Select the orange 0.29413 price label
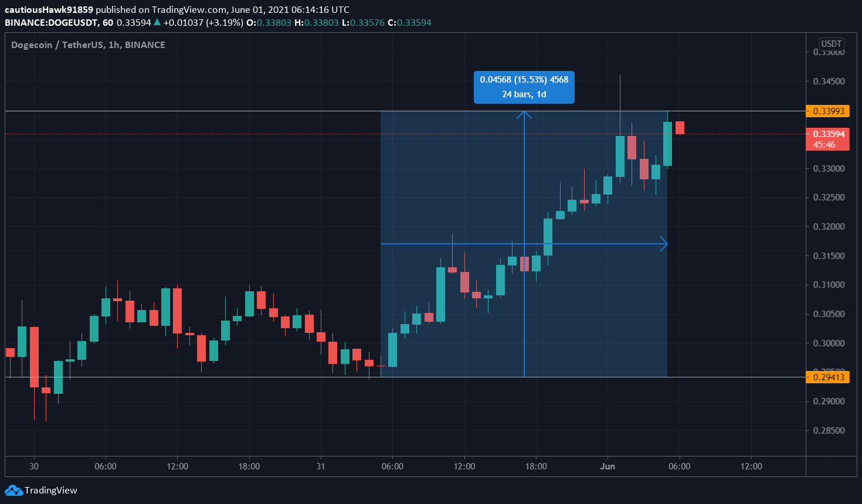This screenshot has height=504, width=862. click(827, 377)
